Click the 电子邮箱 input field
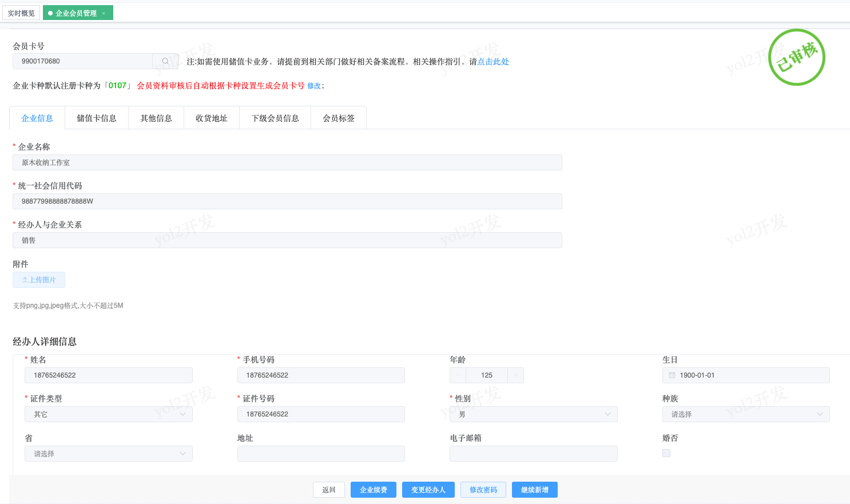The image size is (850, 504). click(534, 454)
